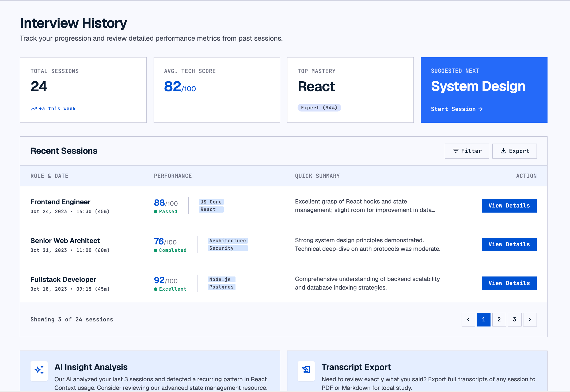Click the 76/100 score value
Viewport: 570px width, 392px height.
click(x=165, y=241)
